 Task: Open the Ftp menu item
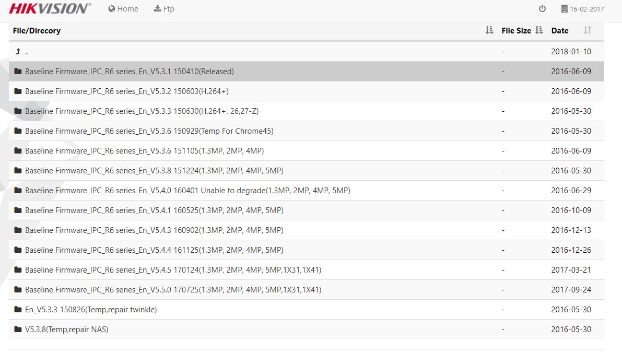(164, 9)
